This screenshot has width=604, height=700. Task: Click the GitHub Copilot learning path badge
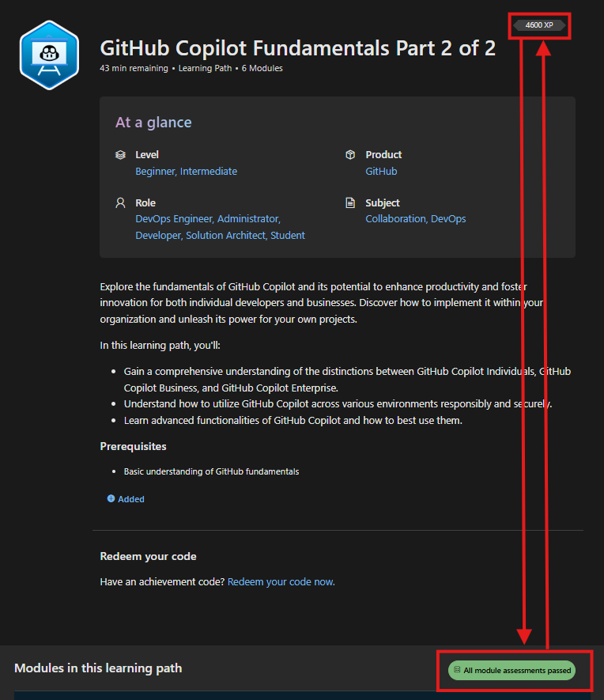click(x=49, y=55)
